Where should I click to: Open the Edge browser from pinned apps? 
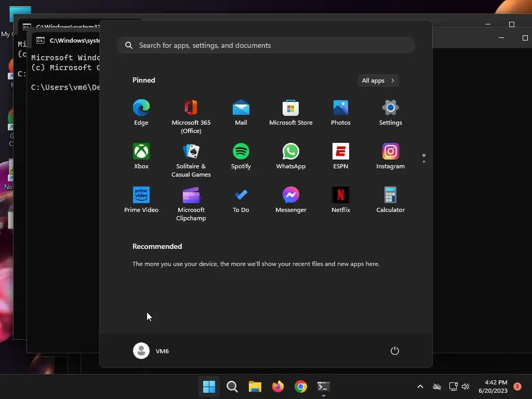tap(141, 113)
